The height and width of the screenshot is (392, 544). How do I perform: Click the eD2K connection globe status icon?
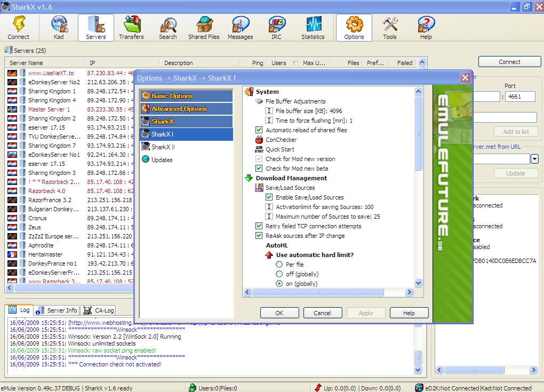pos(419,388)
